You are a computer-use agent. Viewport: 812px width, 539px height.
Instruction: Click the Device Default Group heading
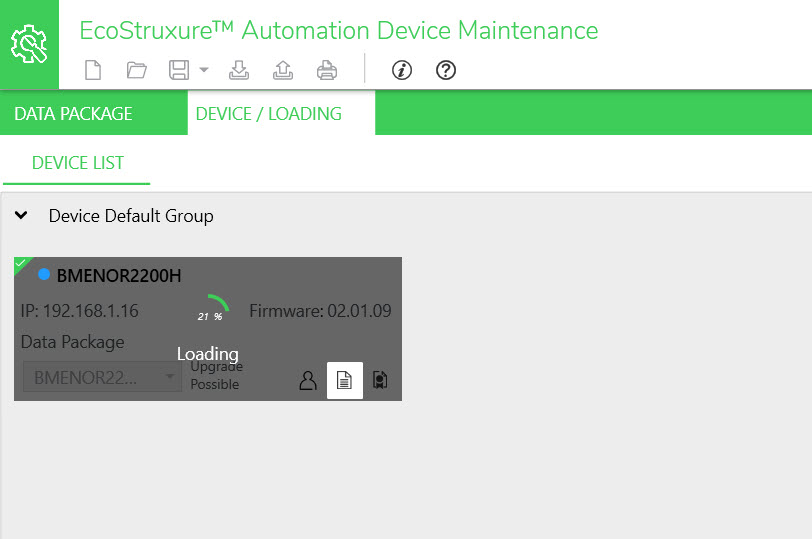pos(131,216)
